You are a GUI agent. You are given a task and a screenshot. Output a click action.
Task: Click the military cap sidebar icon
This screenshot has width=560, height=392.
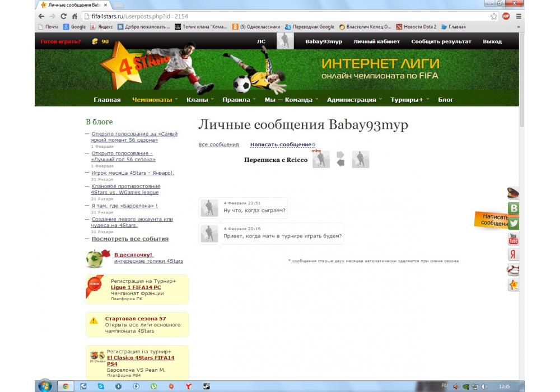[513, 194]
